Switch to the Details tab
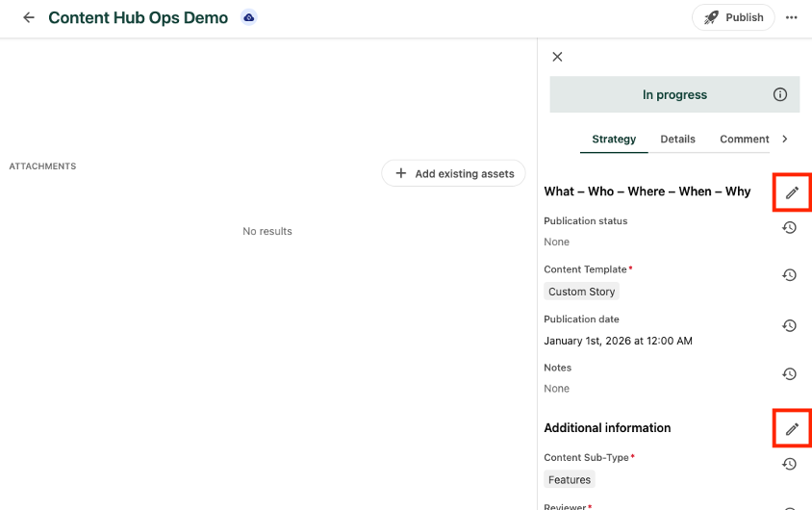This screenshot has width=812, height=510. coord(677,139)
